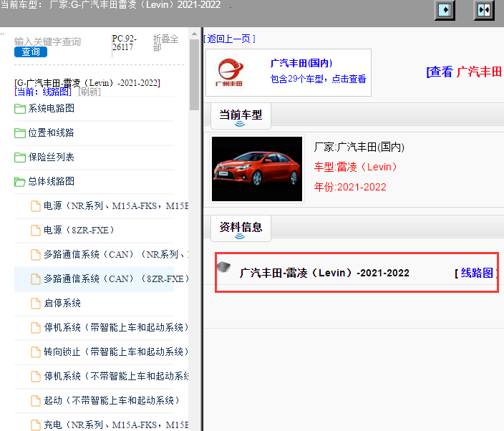
Task: Click the gray book icon beside 广汽丰田-雷凌
Action: tap(223, 267)
